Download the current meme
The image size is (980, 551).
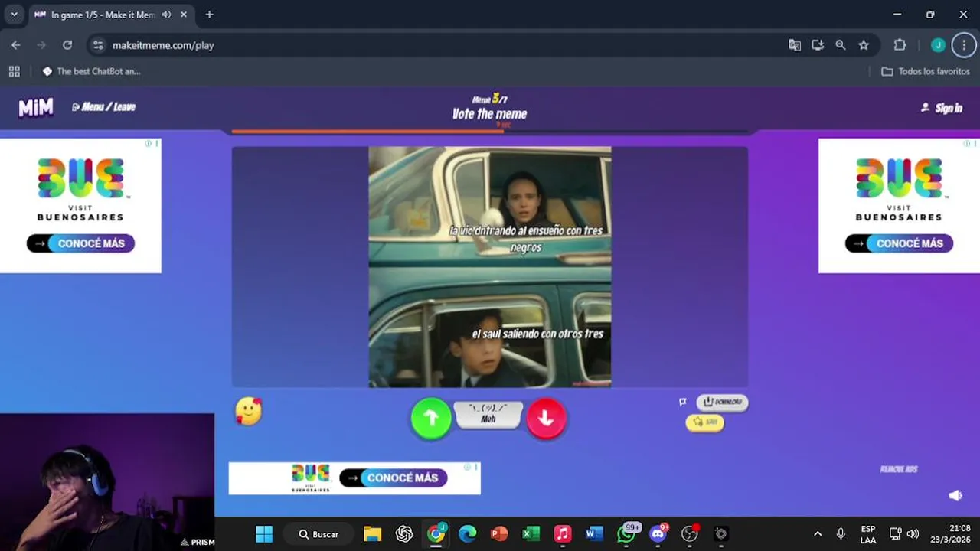[x=722, y=402]
